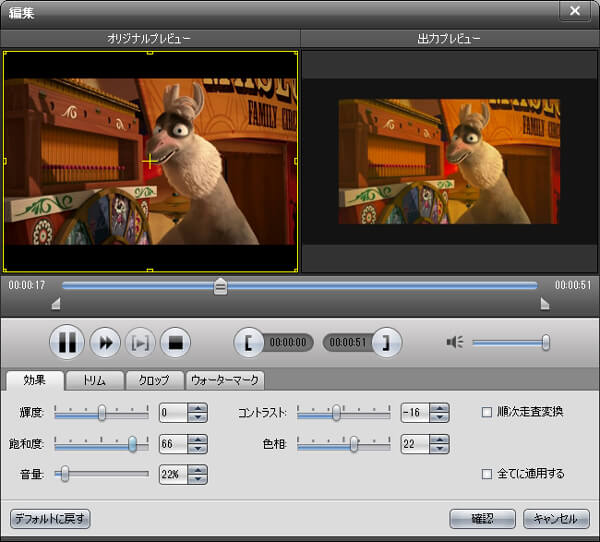Click the left trim start marker triangle
This screenshot has width=600, height=542.
[56, 304]
